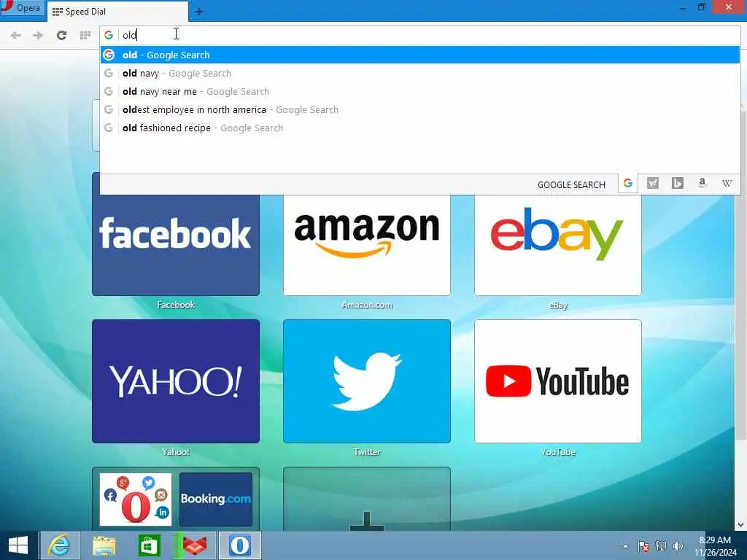Add a new speed dial with plus tile
This screenshot has width=747, height=560.
(367, 499)
